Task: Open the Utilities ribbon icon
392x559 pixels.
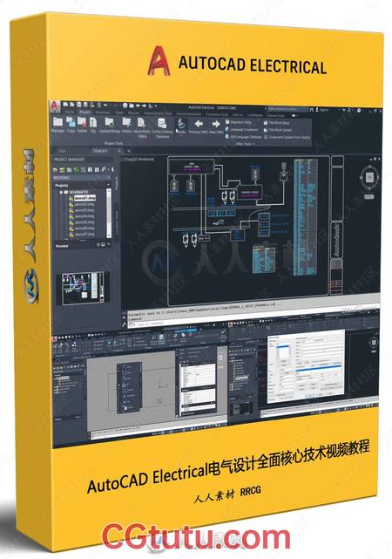Action: coord(126,122)
